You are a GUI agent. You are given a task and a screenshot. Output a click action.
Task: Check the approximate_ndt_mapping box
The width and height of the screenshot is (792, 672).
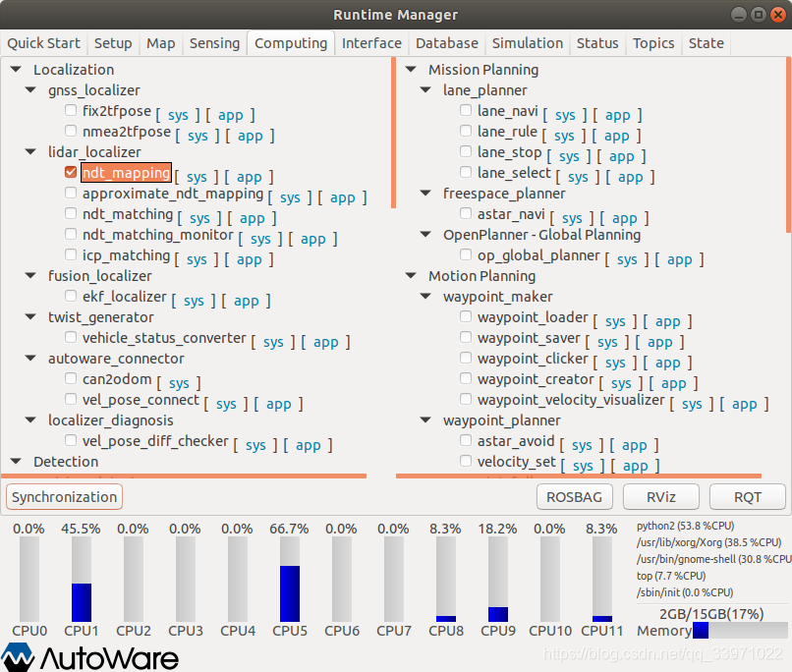tap(71, 193)
